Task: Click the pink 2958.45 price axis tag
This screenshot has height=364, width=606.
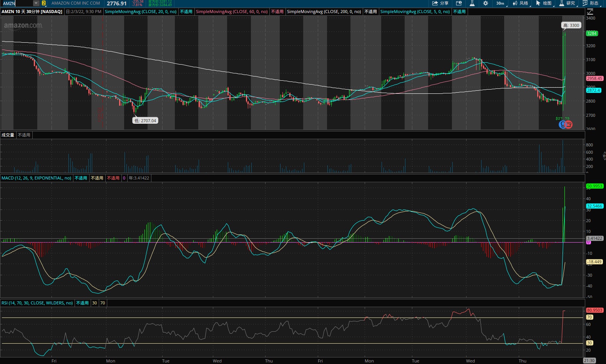Action: 594,78
